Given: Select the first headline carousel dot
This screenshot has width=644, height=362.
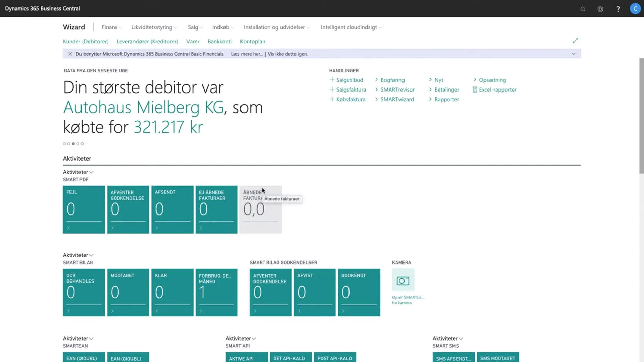Looking at the screenshot, I should (x=64, y=144).
